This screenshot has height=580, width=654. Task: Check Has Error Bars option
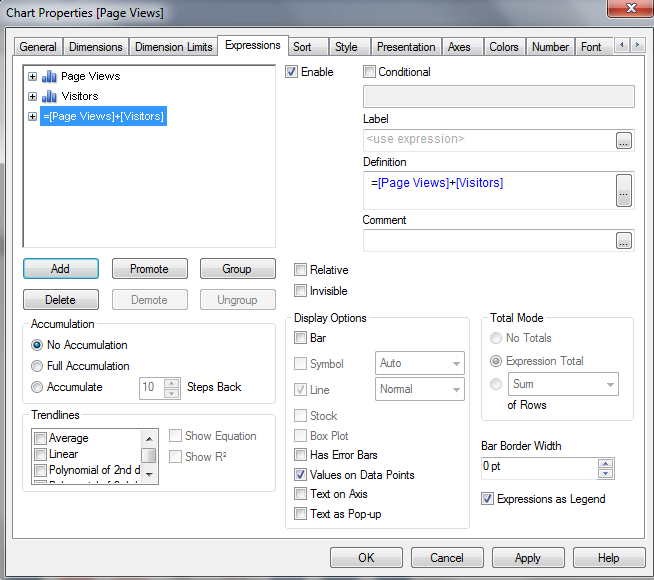point(300,454)
